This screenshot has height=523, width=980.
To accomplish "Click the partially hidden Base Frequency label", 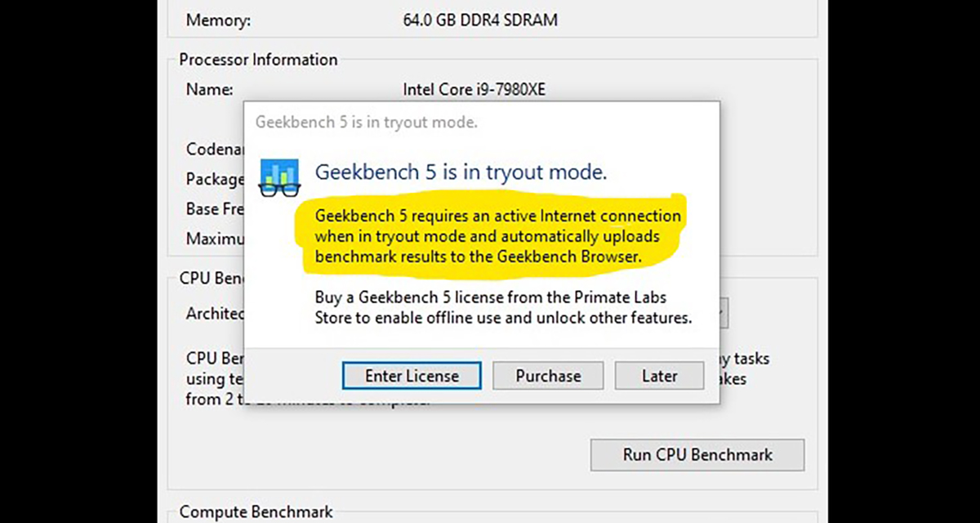I will tap(215, 209).
